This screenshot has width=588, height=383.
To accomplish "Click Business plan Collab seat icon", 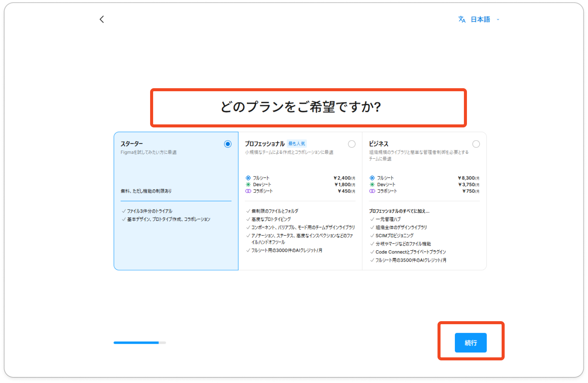I will [x=372, y=191].
